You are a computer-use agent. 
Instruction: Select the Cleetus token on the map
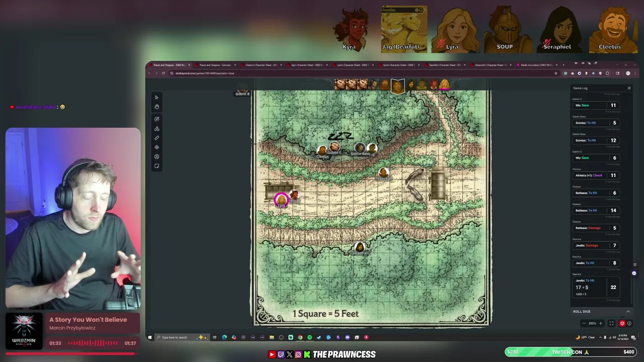(323, 150)
